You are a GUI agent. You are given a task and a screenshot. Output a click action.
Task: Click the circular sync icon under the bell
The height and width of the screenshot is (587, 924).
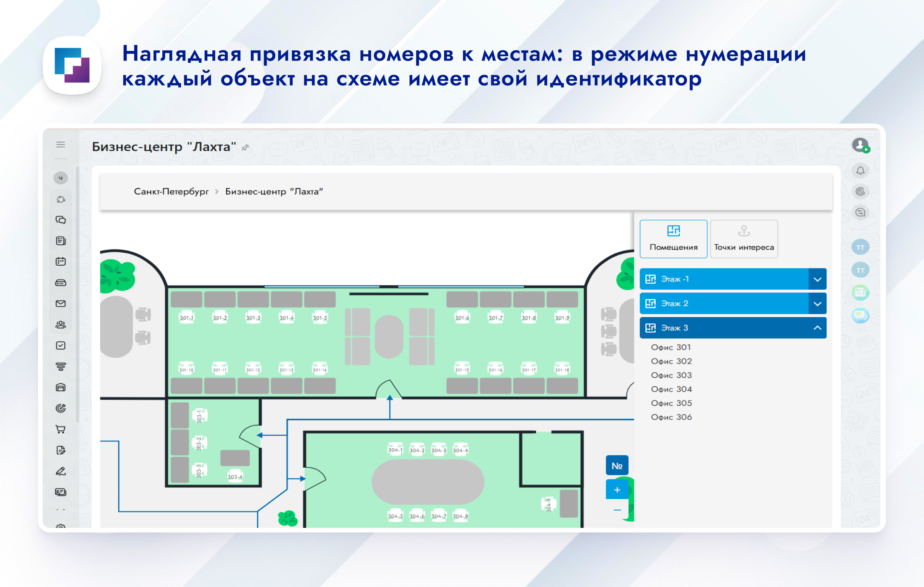point(860,191)
